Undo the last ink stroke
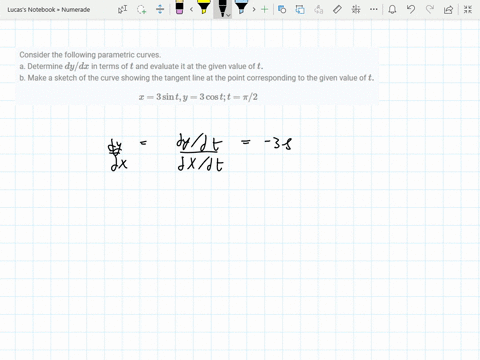This screenshot has height=360, width=480. click(x=411, y=9)
